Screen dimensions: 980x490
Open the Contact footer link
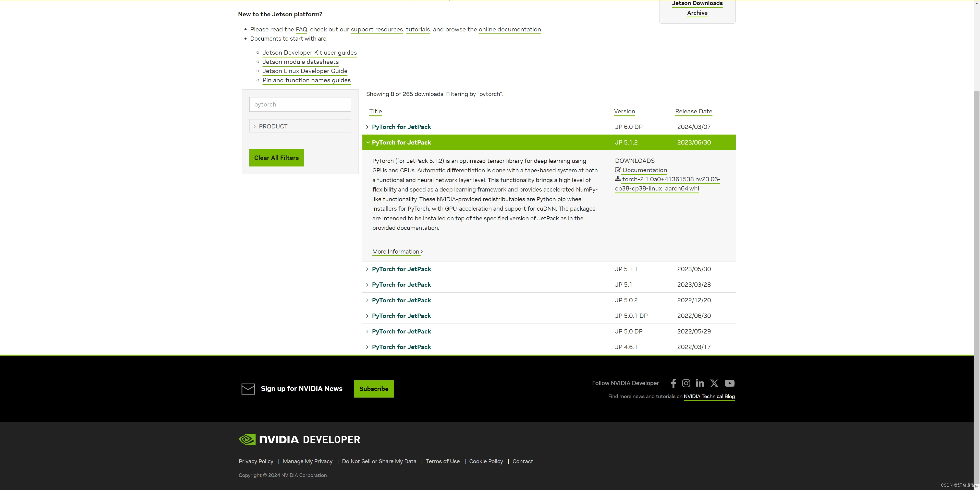click(522, 461)
